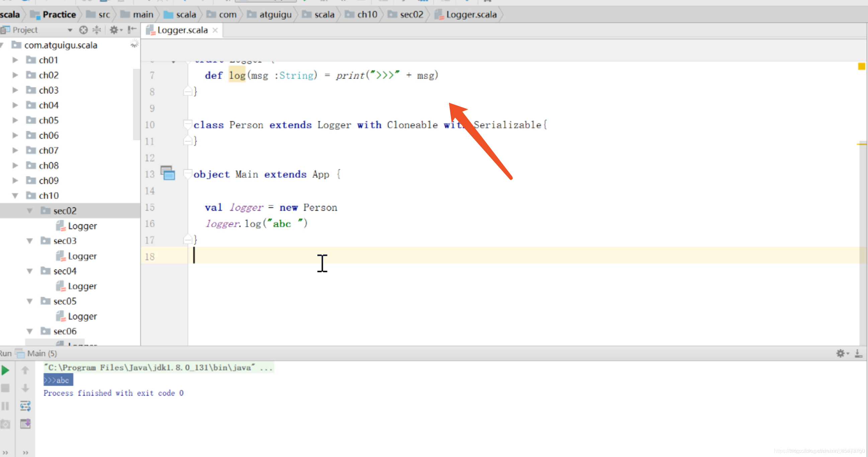Click the ch10 breadcrumb
Screen dimensions: 868x457
367,14
